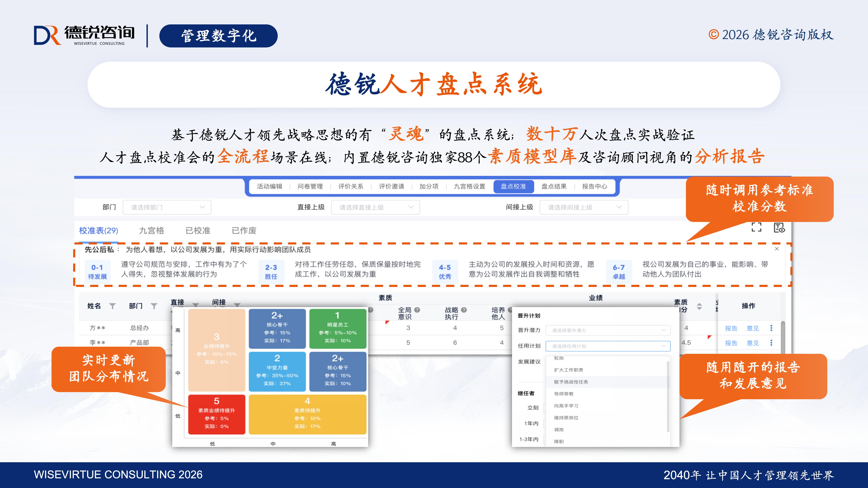Open the 九宫格设置 tab
The image size is (868, 488).
click(x=469, y=187)
